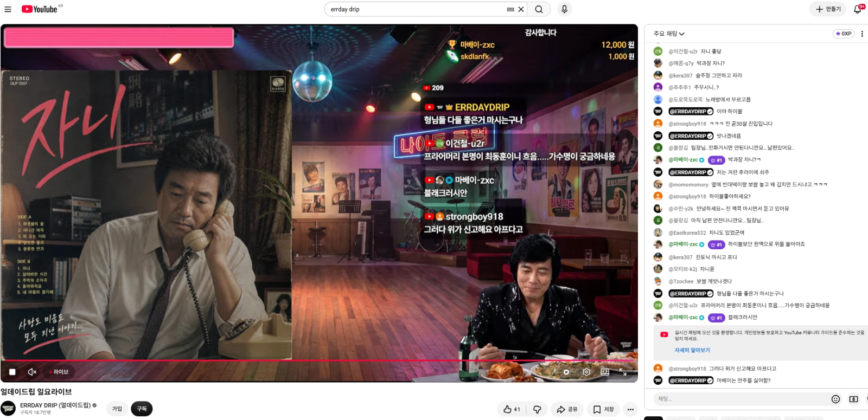The height and width of the screenshot is (420, 868).
Task: Click the 얼데이드립 일요라이브 video title
Action: point(36,391)
